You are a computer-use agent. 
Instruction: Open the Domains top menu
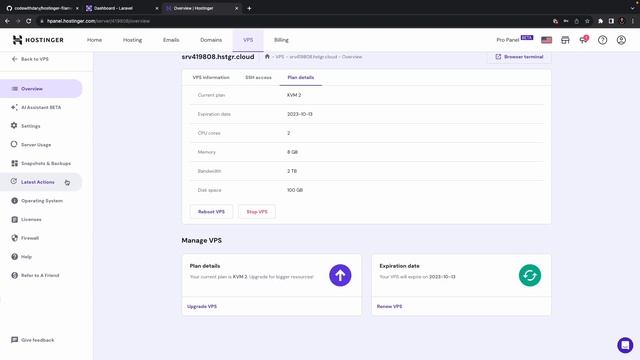[x=211, y=40]
